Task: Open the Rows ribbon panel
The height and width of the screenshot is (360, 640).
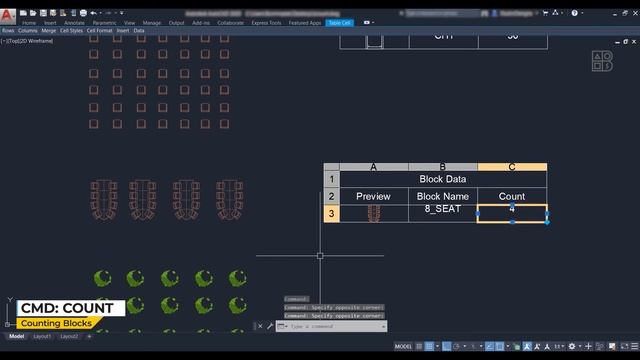Action: point(8,31)
